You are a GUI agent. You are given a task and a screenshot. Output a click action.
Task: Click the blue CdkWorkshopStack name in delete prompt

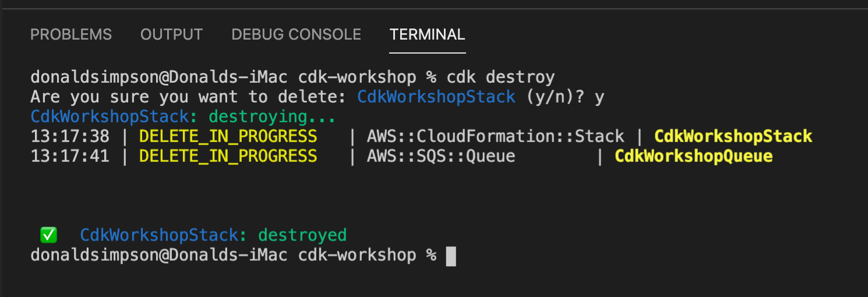point(436,97)
